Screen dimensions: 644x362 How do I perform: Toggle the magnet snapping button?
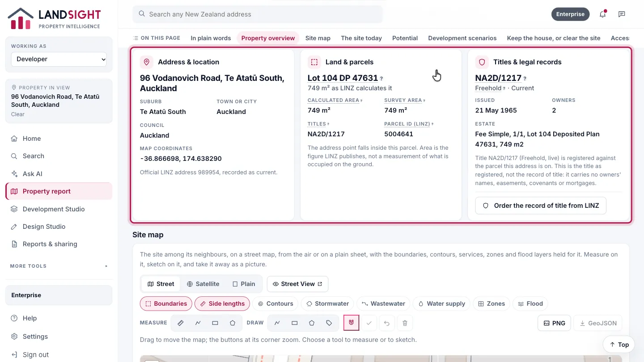tap(352, 323)
